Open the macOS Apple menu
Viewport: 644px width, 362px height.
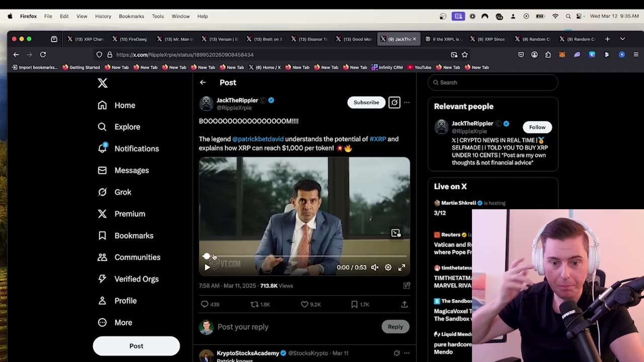(10, 16)
